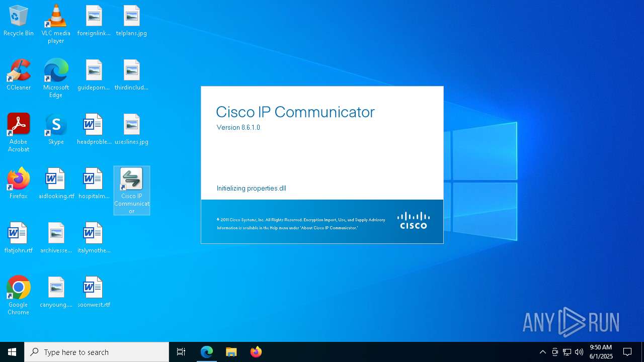Select Cisco IP Communicator desktop shortcut

click(x=131, y=191)
